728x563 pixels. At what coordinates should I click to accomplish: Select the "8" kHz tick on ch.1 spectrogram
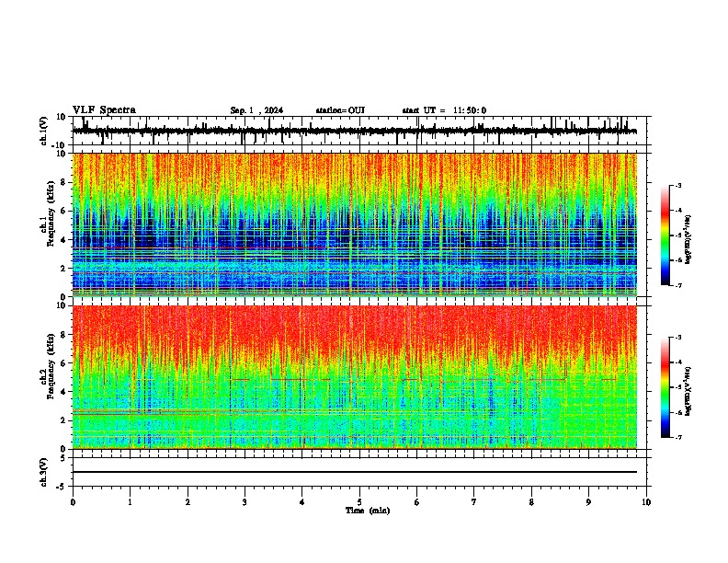pos(63,182)
